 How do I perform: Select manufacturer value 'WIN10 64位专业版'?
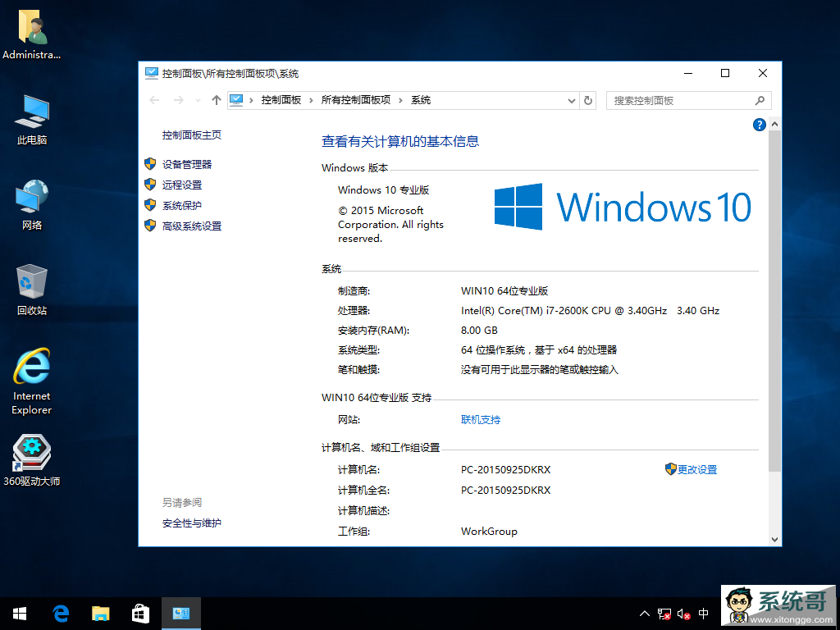(504, 291)
